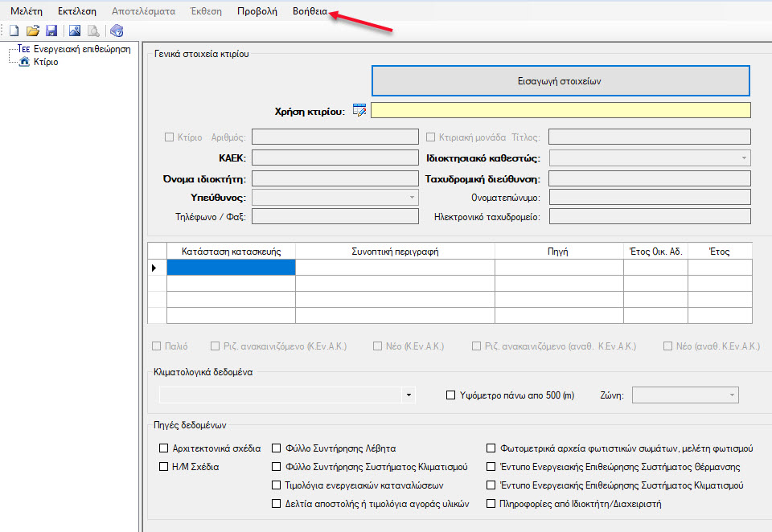Select the Κτίριο tree node

tap(46, 62)
